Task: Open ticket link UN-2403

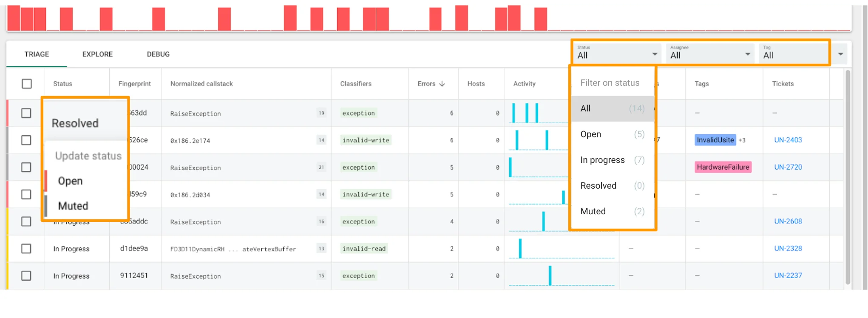Action: (788, 140)
